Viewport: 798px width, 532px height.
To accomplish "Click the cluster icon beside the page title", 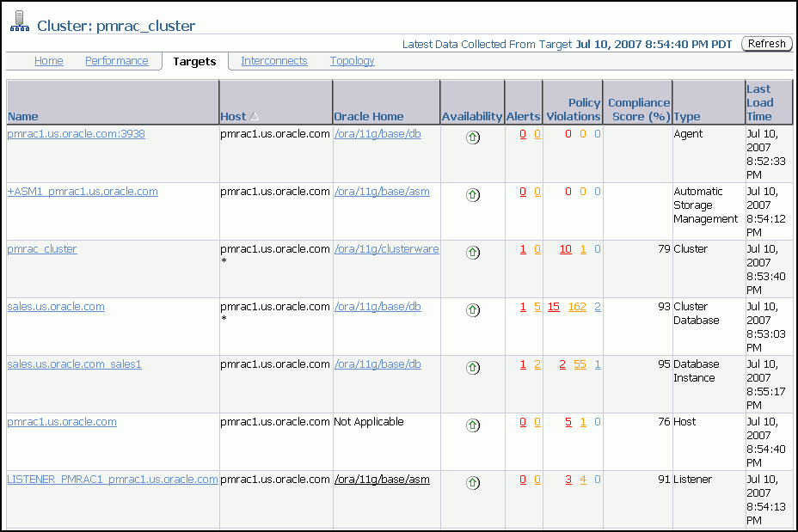I will pyautogui.click(x=17, y=19).
